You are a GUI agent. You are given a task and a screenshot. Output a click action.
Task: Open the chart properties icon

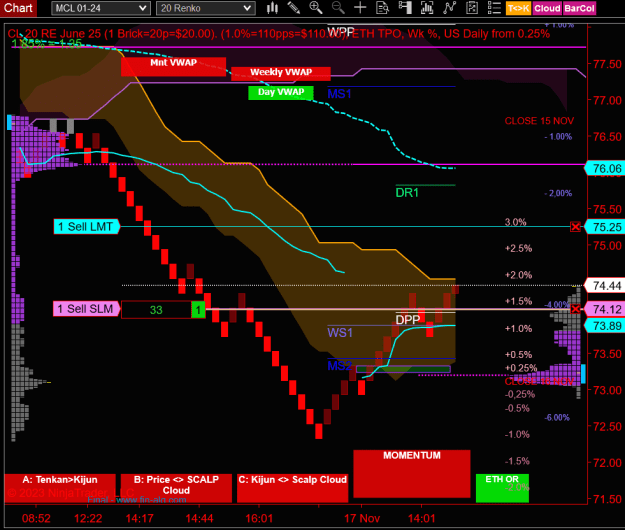(x=472, y=8)
